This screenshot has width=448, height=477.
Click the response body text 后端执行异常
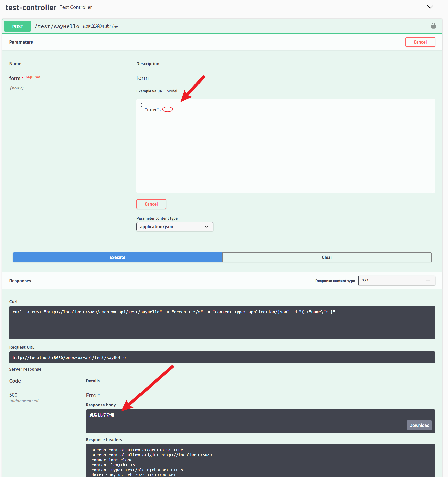102,415
